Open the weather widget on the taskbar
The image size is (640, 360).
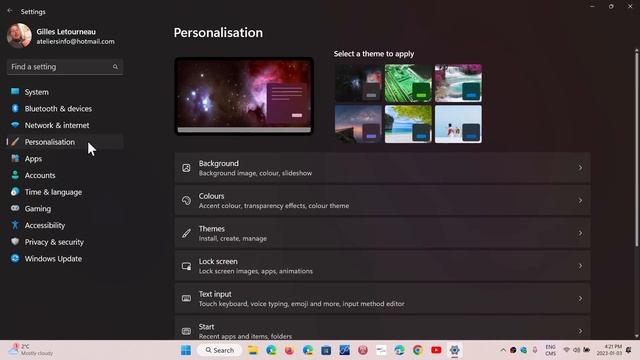pos(31,350)
